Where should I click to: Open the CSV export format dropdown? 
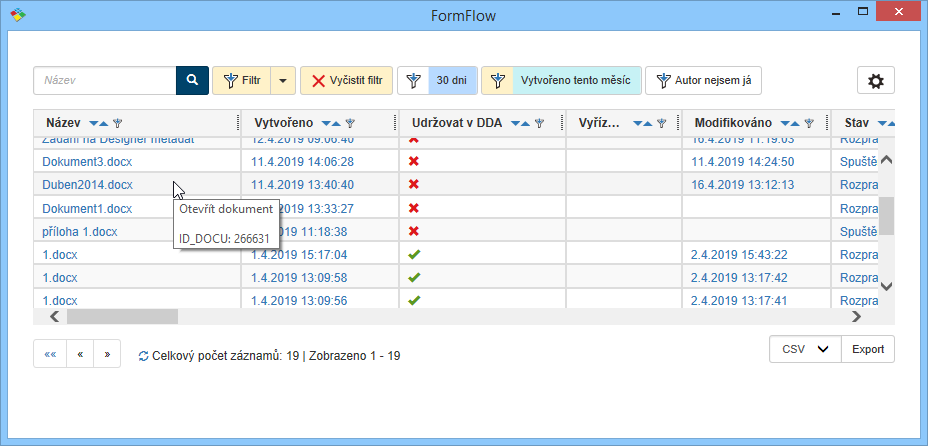(x=806, y=349)
